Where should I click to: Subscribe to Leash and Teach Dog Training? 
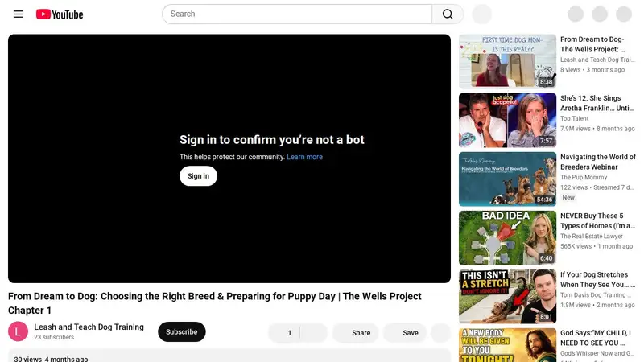(x=182, y=331)
